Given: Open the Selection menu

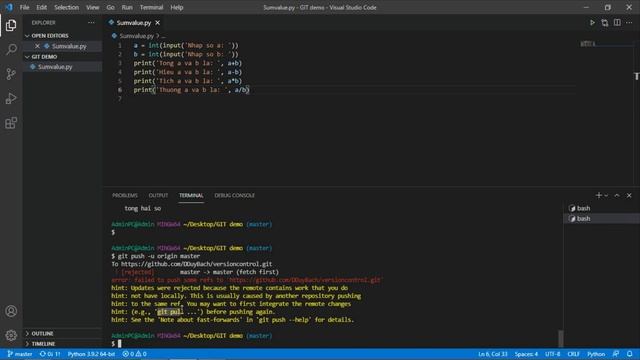Looking at the screenshot, I should pyautogui.click(x=67, y=7).
